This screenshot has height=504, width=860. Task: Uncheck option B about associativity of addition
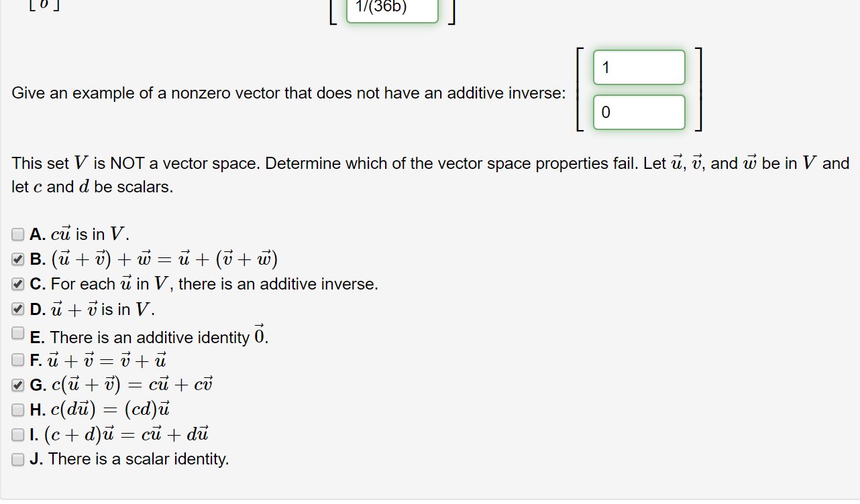tap(17, 259)
